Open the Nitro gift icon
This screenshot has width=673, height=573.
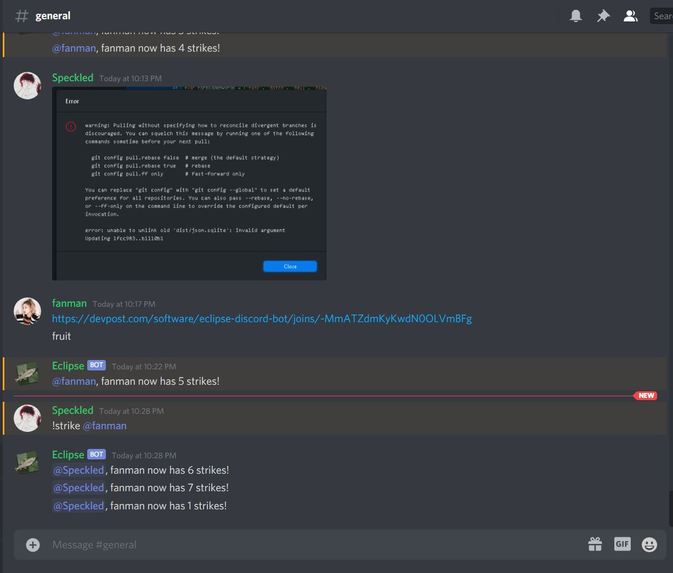pos(595,544)
